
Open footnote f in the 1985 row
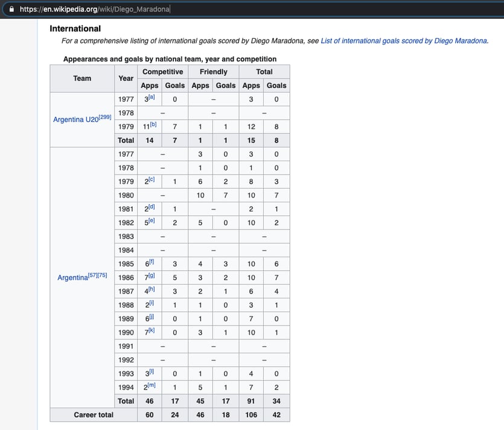tap(151, 262)
